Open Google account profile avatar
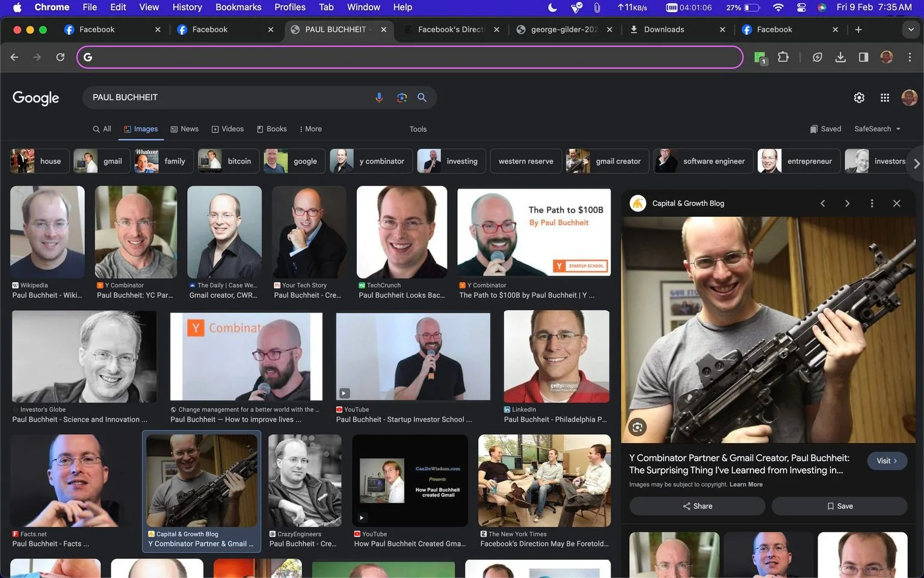Viewport: 924px width, 578px height. click(x=909, y=98)
